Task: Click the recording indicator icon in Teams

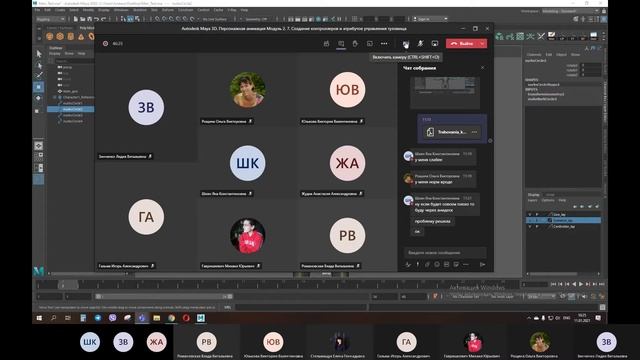Action: (105, 44)
